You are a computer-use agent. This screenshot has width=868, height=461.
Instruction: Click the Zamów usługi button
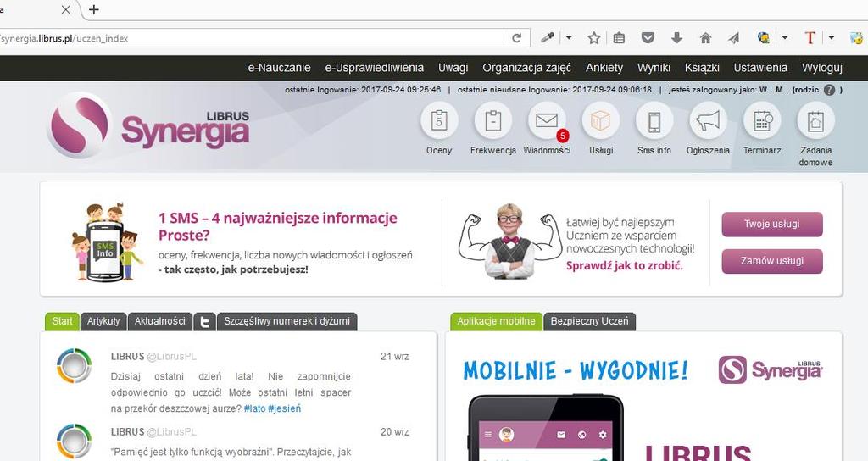coord(771,261)
